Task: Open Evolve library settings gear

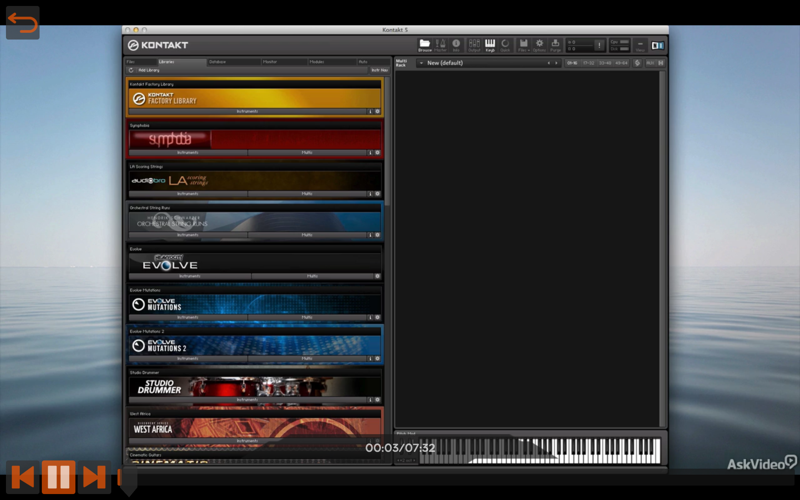Action: pyautogui.click(x=378, y=276)
